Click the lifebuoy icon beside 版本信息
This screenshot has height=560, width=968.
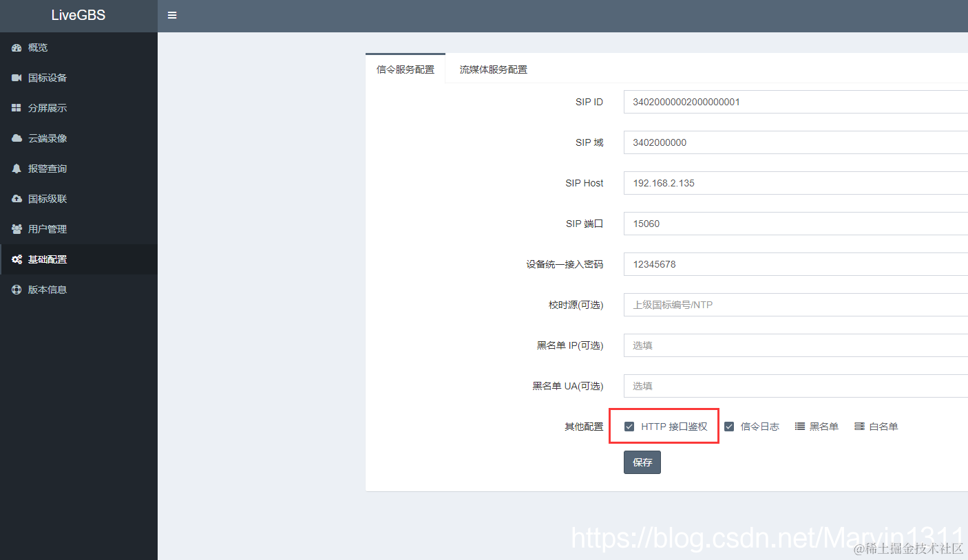pyautogui.click(x=17, y=290)
